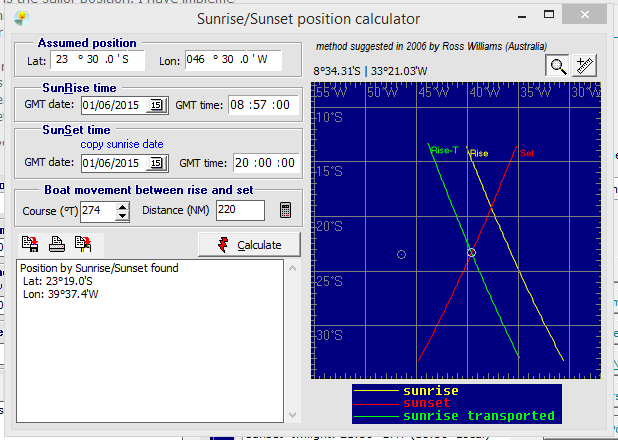Click the sun application icon in title bar
The image size is (618, 440).
[x=22, y=17]
